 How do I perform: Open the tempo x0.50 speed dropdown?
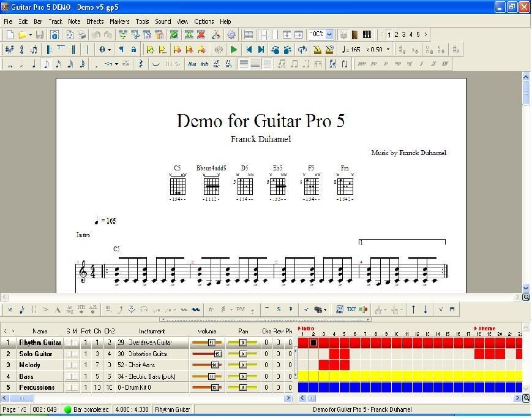[388, 50]
